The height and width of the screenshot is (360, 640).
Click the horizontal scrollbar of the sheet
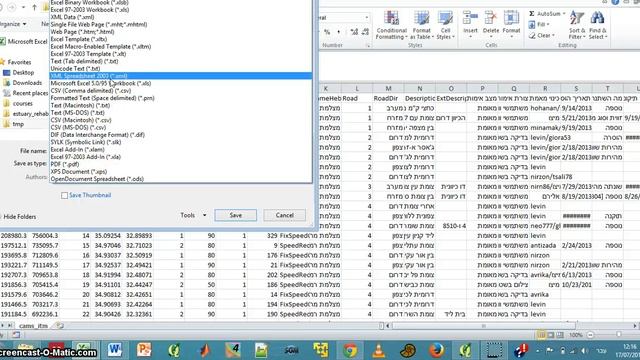pyautogui.click(x=484, y=326)
